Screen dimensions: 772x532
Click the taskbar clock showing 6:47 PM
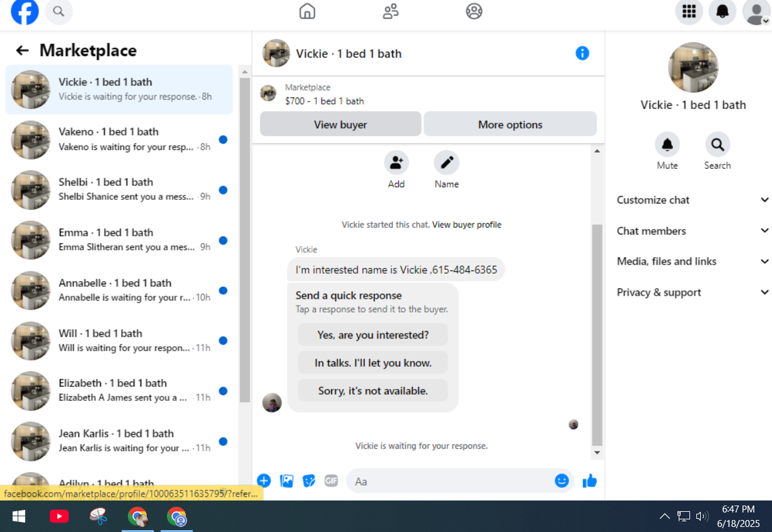[x=738, y=516]
